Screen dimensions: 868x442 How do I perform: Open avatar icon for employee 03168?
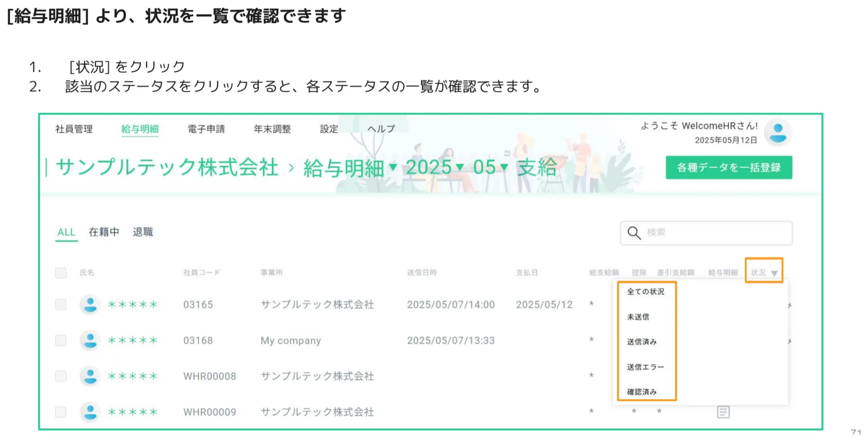(90, 341)
